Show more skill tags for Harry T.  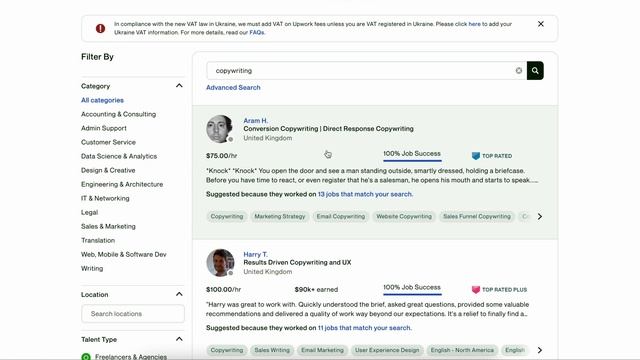tap(540, 350)
